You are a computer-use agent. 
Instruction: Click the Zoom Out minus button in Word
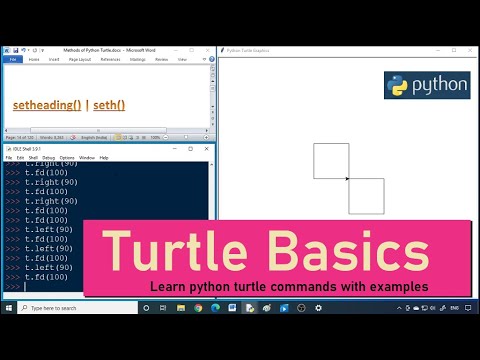166,137
